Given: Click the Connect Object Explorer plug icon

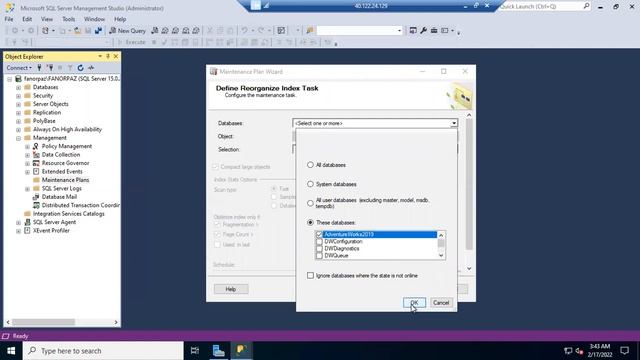Looking at the screenshot, I should [40, 68].
